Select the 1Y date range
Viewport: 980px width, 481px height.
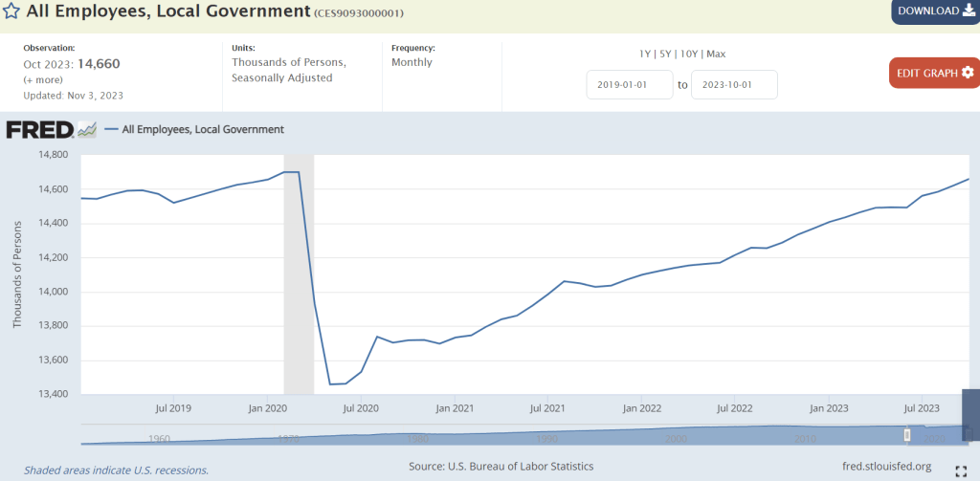click(x=646, y=54)
